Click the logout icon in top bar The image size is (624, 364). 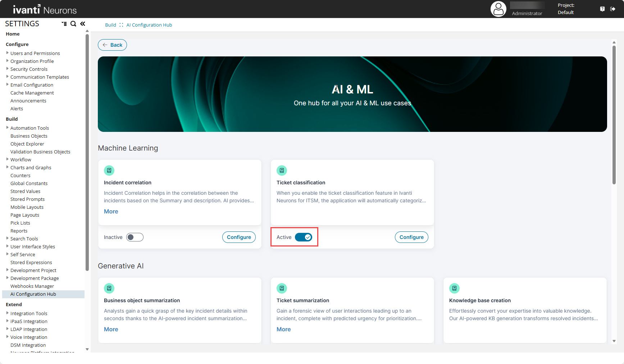(x=613, y=9)
